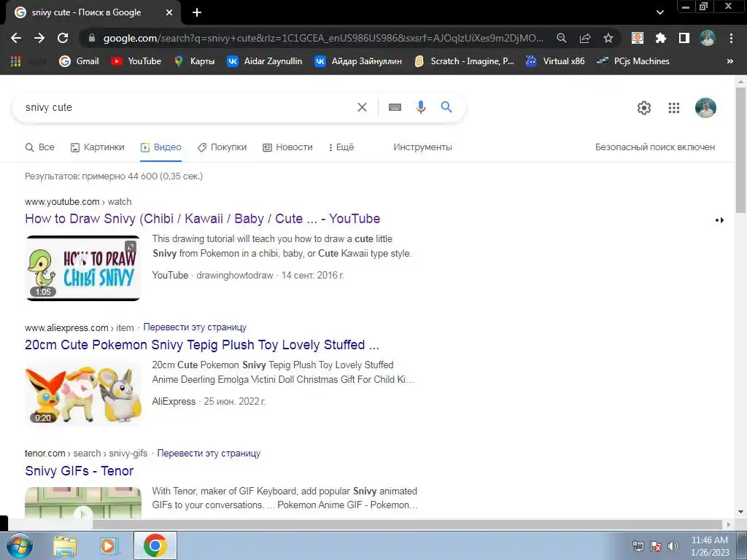Image resolution: width=747 pixels, height=560 pixels.
Task: Open Windows Media Player from taskbar
Action: coord(109,546)
